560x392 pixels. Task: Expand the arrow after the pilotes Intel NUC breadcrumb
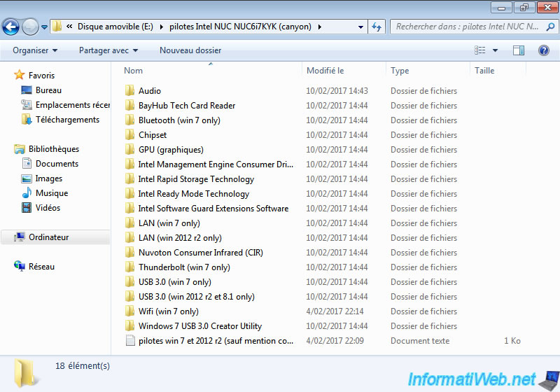319,27
